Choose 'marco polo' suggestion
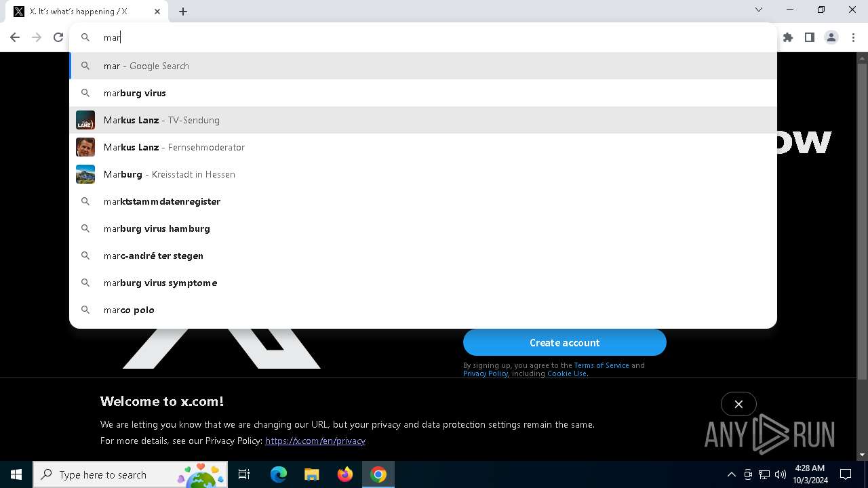This screenshot has height=488, width=868. click(x=423, y=310)
